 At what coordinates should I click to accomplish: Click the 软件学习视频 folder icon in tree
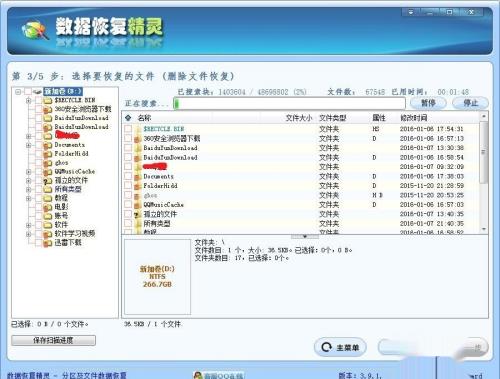(x=48, y=234)
